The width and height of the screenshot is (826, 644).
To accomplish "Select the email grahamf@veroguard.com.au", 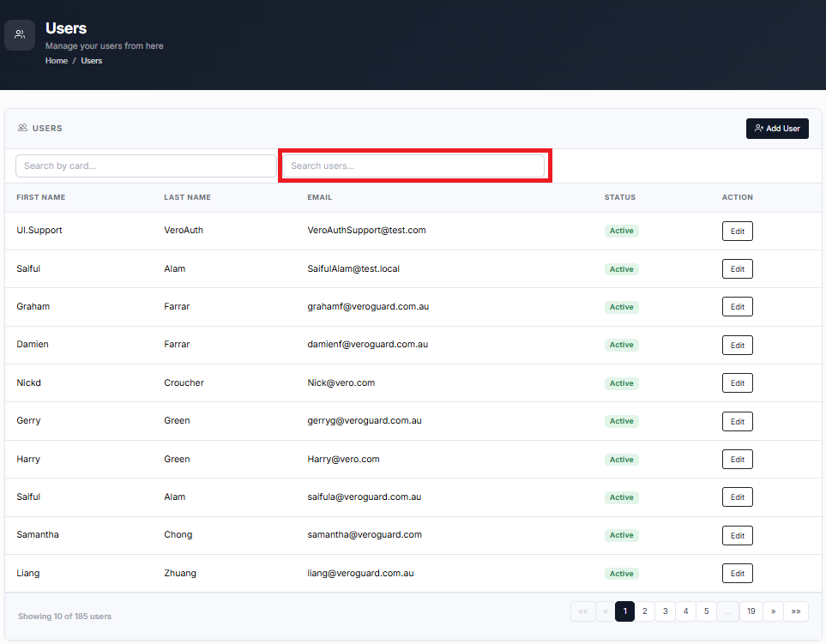I will pos(368,306).
